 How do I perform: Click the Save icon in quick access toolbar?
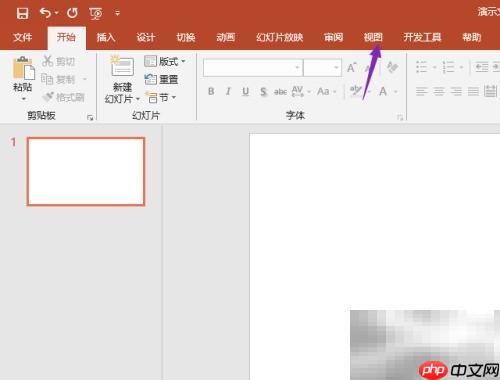(x=22, y=13)
